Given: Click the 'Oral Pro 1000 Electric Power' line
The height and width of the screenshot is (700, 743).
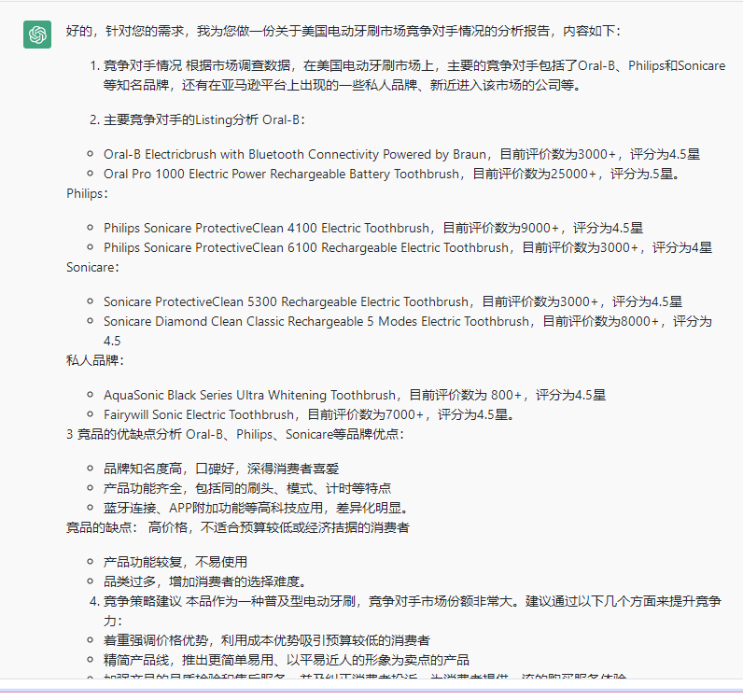Looking at the screenshot, I should tap(393, 174).
